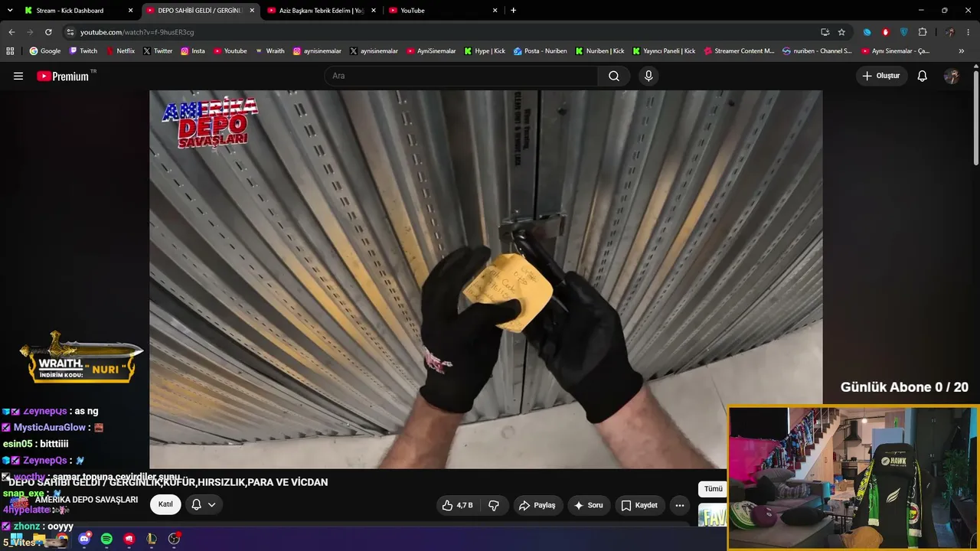The width and height of the screenshot is (980, 551).
Task: Show more bookmarks with overflow chevron
Action: point(962,51)
